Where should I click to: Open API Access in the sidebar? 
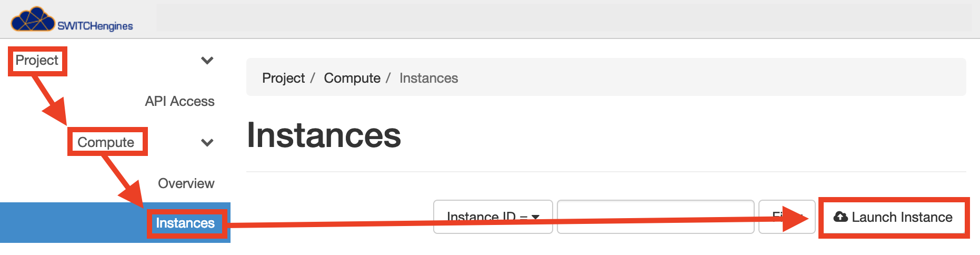179,101
